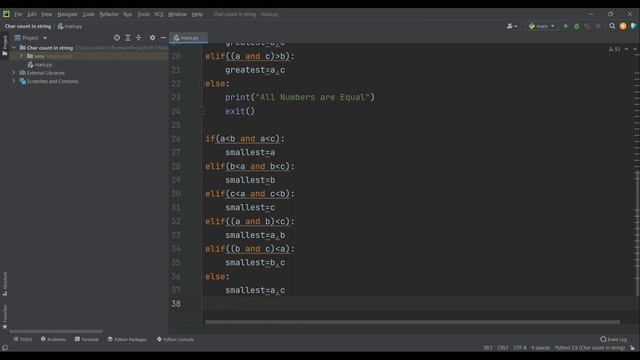Click the cursor position indicator in status bar

pos(488,348)
